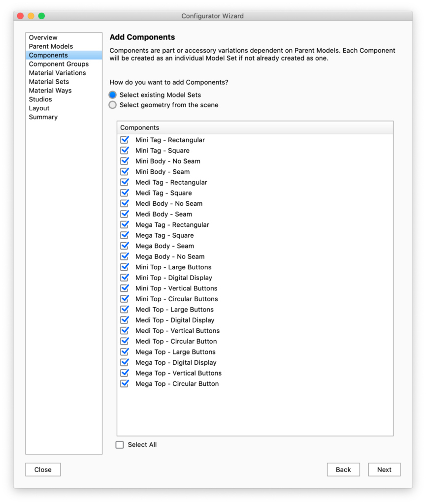Click the Components column header
Screen dimensions: 426x504
tap(255, 127)
